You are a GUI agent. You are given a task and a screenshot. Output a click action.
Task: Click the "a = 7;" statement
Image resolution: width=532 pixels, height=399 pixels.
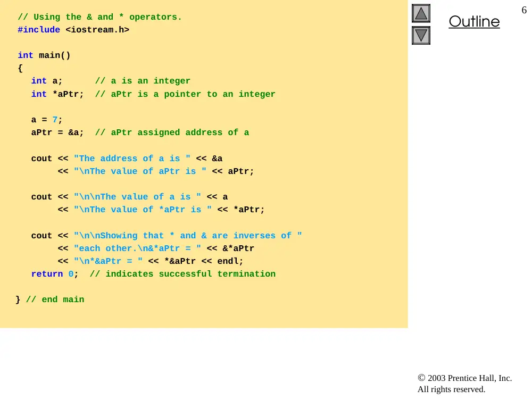pos(47,120)
